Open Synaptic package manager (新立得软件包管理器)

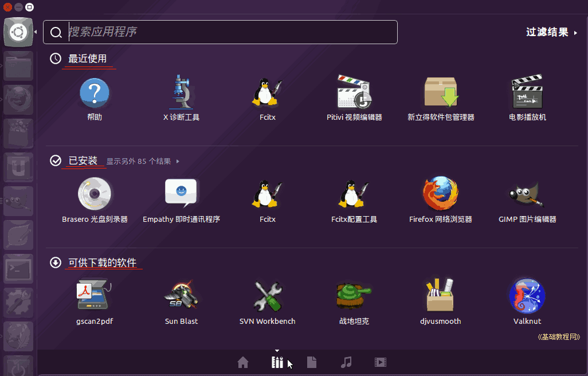(441, 92)
